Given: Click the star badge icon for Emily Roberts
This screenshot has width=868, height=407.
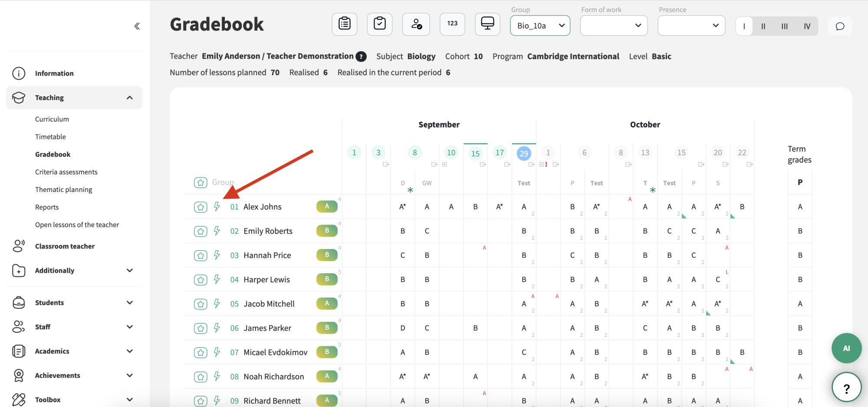Looking at the screenshot, I should (x=201, y=231).
